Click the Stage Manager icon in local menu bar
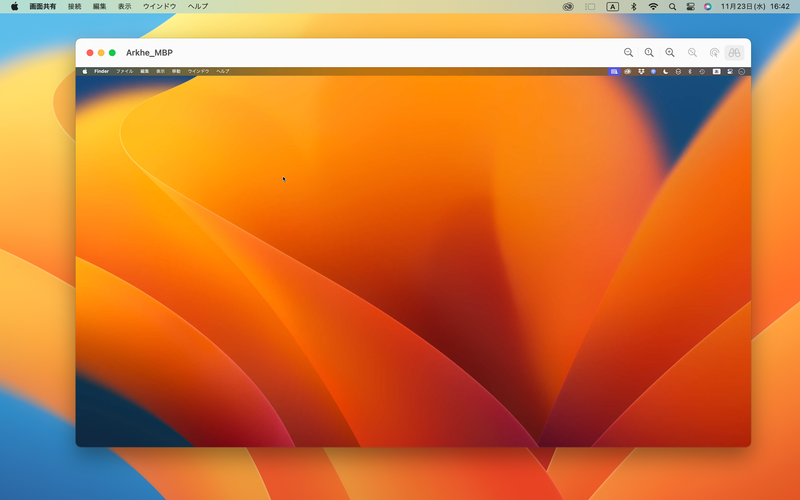Viewport: 800px width, 500px height. (x=590, y=7)
